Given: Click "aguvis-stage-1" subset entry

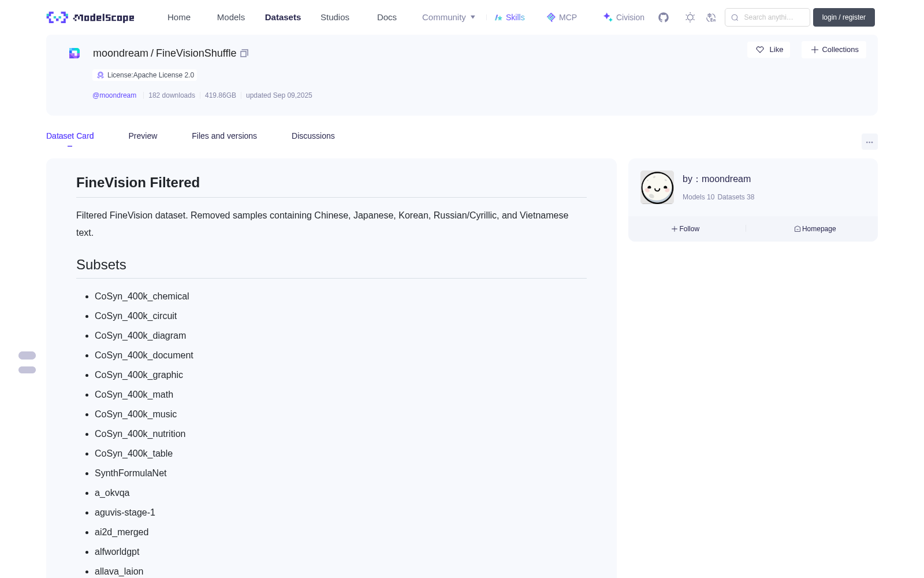Looking at the screenshot, I should coord(125,513).
